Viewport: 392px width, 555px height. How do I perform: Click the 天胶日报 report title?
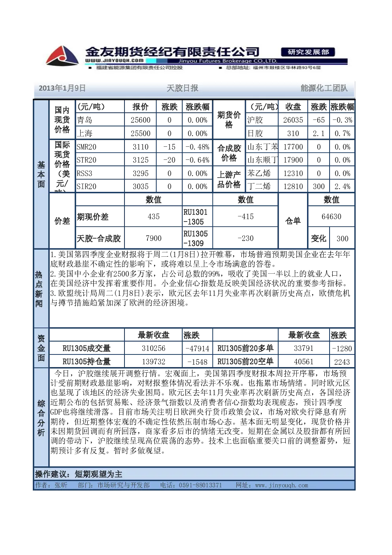(182, 88)
